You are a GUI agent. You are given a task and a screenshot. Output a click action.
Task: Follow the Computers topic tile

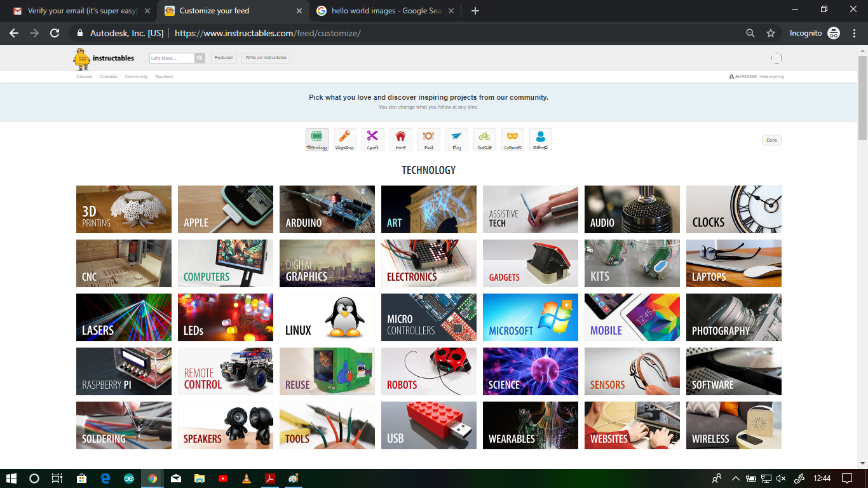pos(226,263)
